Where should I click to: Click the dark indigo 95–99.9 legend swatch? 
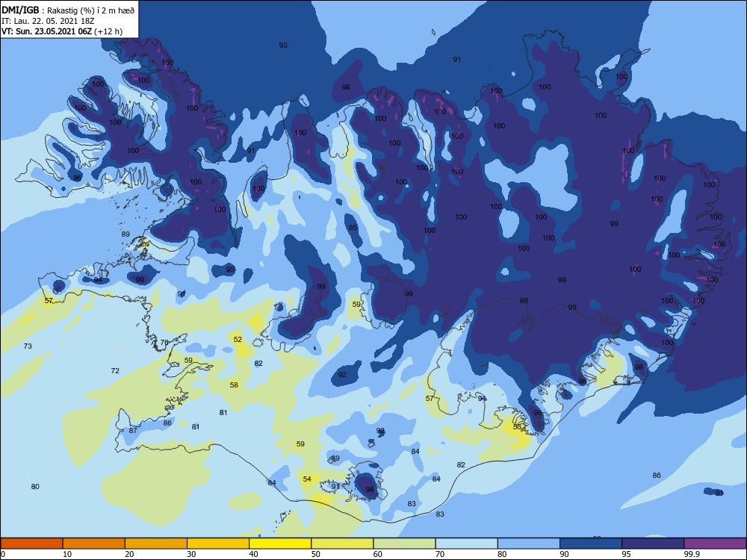click(x=653, y=544)
